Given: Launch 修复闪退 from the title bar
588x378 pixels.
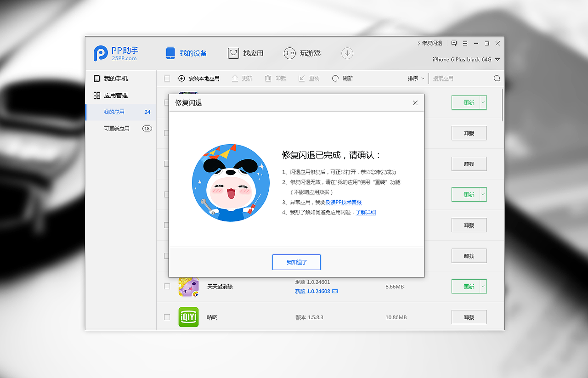Looking at the screenshot, I should (429, 43).
